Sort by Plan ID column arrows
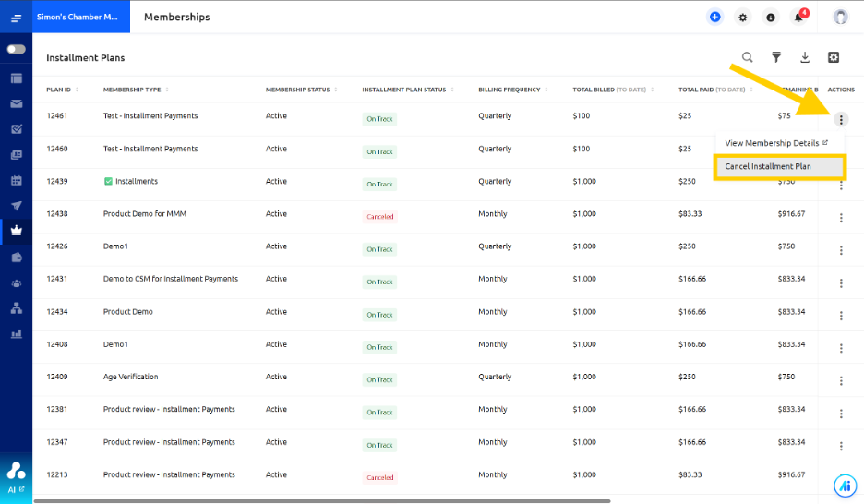864x504 pixels. pyautogui.click(x=77, y=90)
